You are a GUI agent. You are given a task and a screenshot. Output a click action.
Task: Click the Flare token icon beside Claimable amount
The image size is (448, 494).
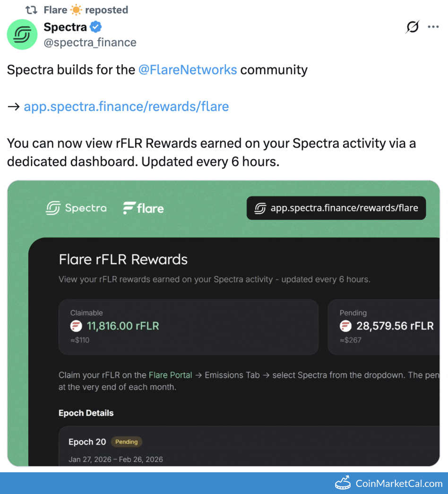76,326
